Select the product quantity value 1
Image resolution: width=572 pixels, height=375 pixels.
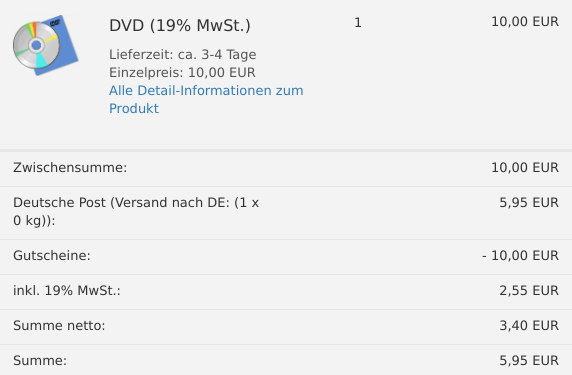[x=358, y=23]
